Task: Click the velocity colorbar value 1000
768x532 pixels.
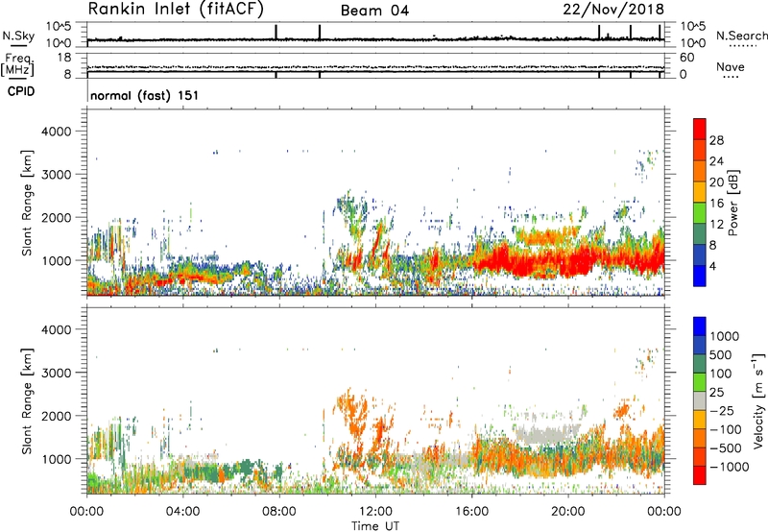Action: (x=725, y=336)
